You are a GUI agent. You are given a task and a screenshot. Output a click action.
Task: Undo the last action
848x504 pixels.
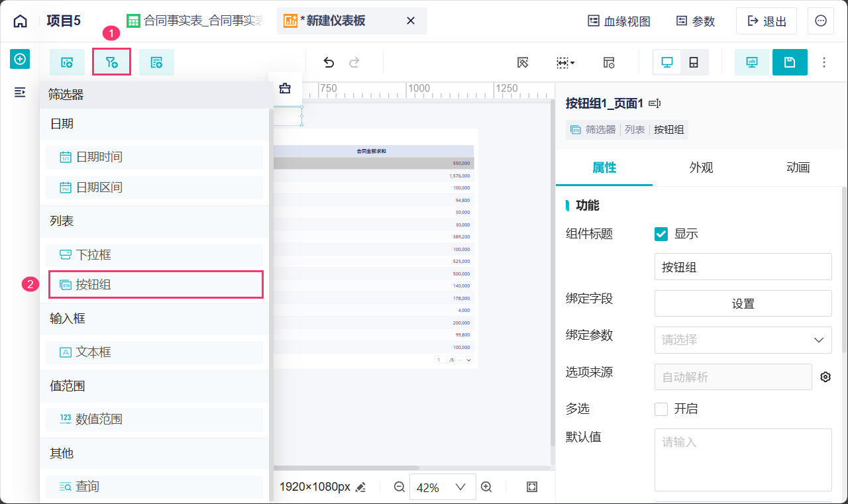coord(329,62)
